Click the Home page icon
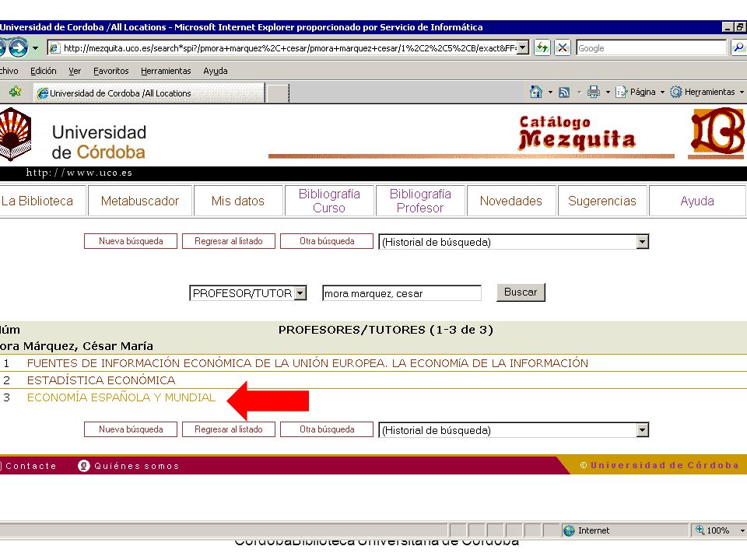747x560 pixels. pyautogui.click(x=536, y=92)
